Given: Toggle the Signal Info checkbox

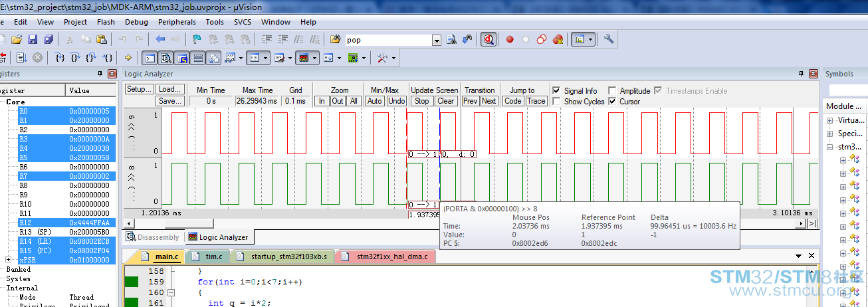Looking at the screenshot, I should tap(557, 91).
